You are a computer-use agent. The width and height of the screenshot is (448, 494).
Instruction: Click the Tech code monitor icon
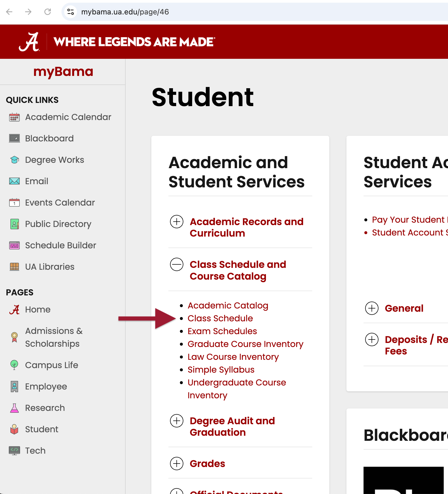click(14, 451)
